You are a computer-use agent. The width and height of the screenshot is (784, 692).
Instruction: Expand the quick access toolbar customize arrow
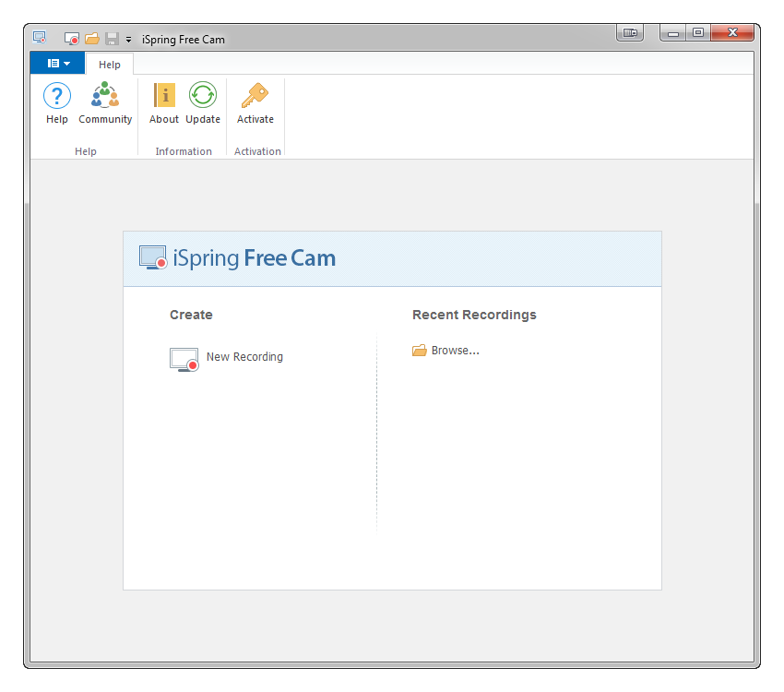(x=128, y=39)
